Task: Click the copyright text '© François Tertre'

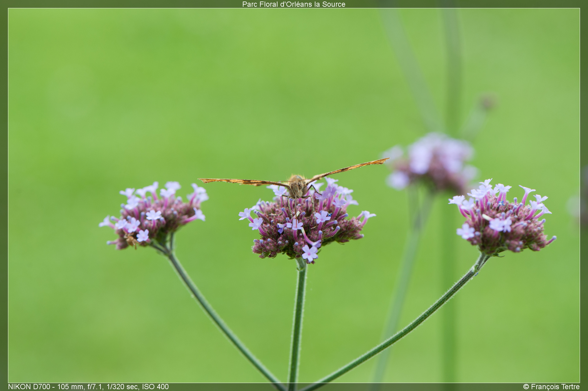Action: pos(551,387)
